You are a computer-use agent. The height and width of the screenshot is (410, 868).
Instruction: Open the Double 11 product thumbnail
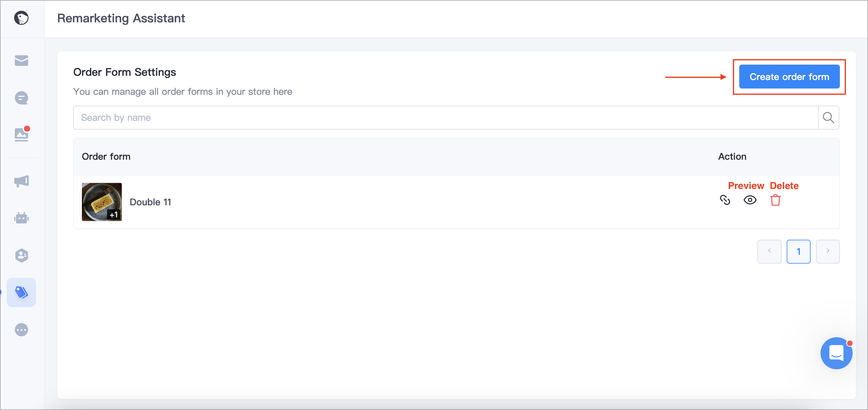click(x=102, y=202)
